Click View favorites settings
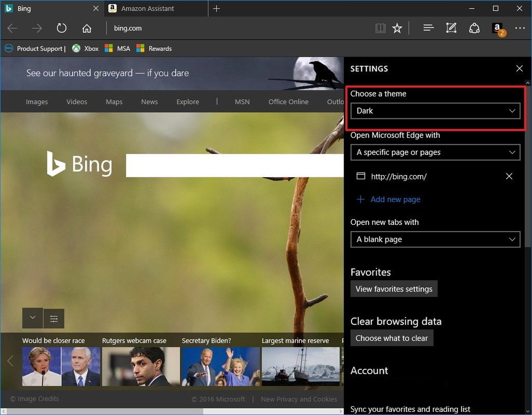The height and width of the screenshot is (415, 532). coord(394,289)
